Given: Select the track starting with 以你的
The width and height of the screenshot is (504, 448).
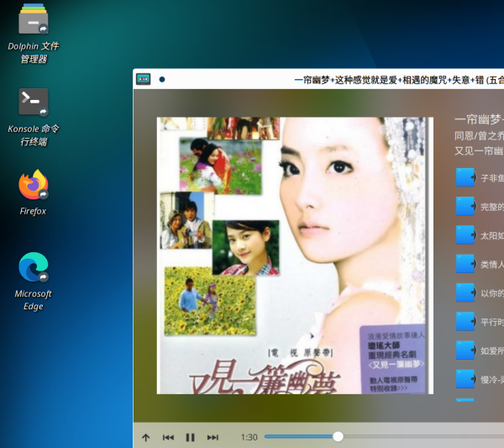Looking at the screenshot, I should [x=480, y=293].
